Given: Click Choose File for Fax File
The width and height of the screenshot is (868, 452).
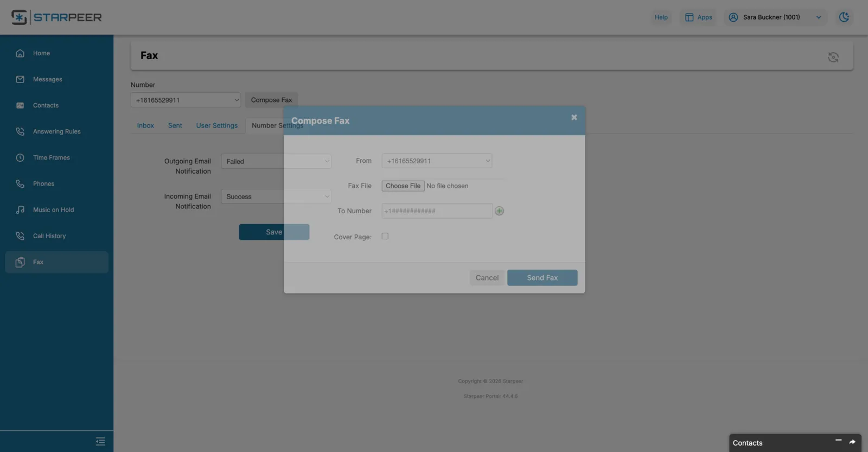Looking at the screenshot, I should pos(403,186).
